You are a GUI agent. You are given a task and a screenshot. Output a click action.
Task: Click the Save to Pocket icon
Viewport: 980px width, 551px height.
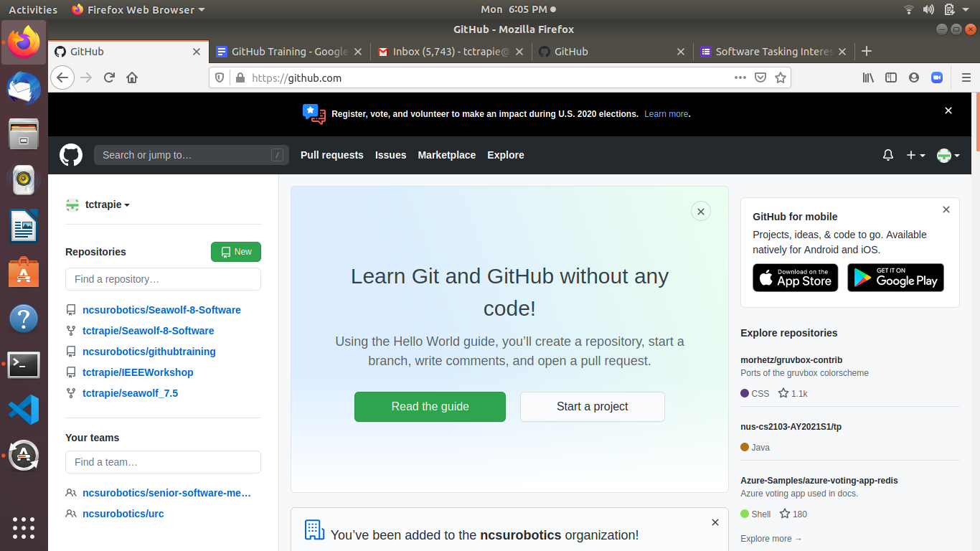[760, 77]
